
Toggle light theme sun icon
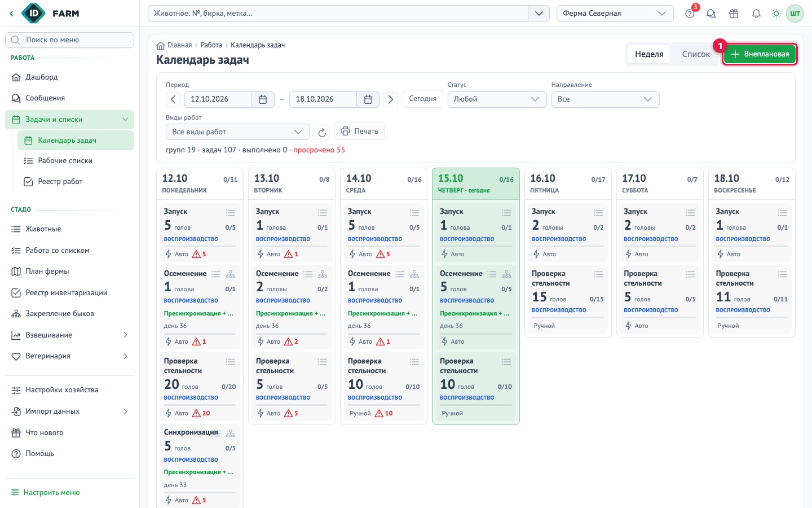click(776, 14)
